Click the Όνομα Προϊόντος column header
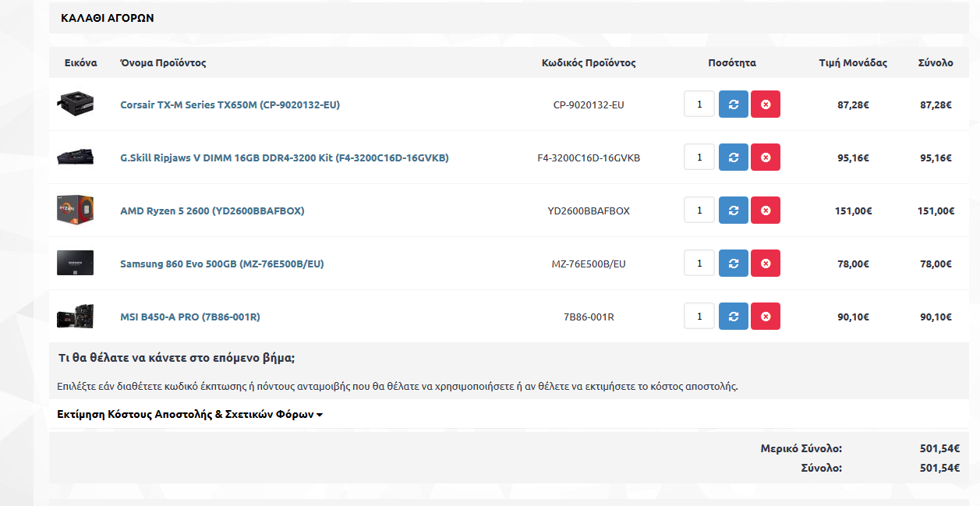Viewport: 980px width, 506px height. [163, 62]
